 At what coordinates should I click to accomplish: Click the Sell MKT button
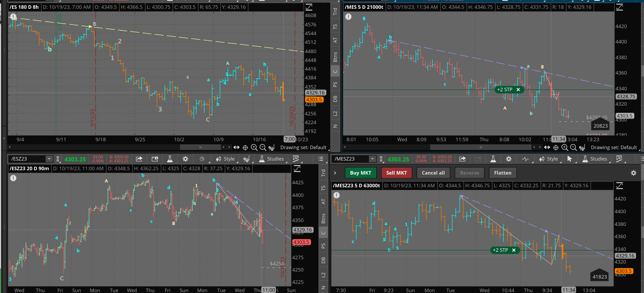pyautogui.click(x=396, y=173)
